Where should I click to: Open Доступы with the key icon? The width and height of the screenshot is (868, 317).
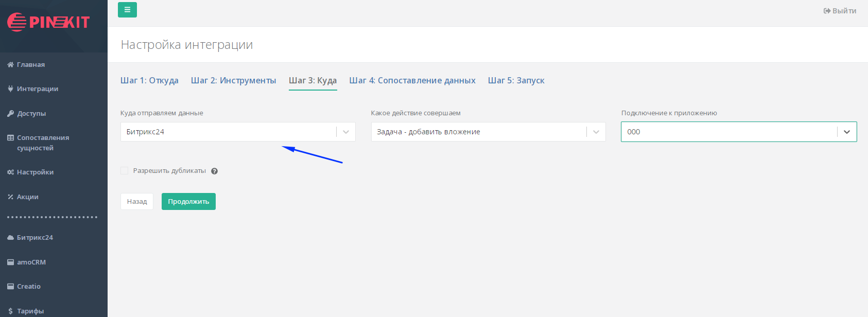[x=31, y=114]
